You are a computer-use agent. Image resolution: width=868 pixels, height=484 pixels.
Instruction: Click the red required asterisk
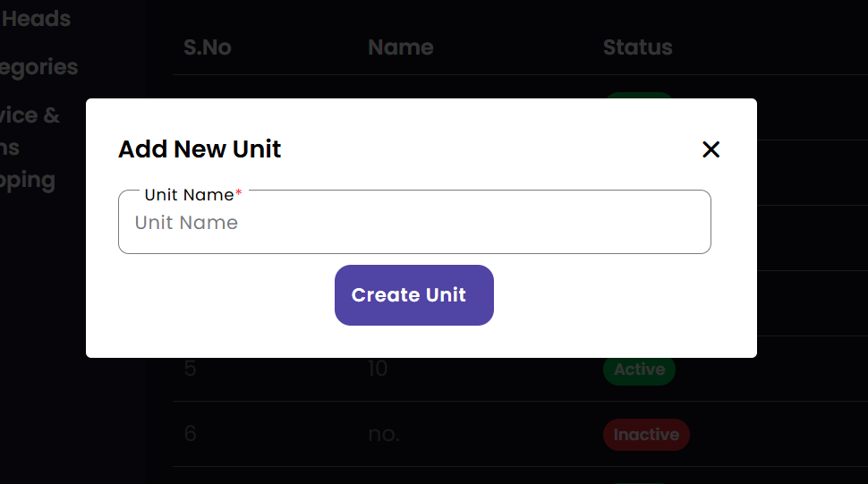(x=239, y=194)
